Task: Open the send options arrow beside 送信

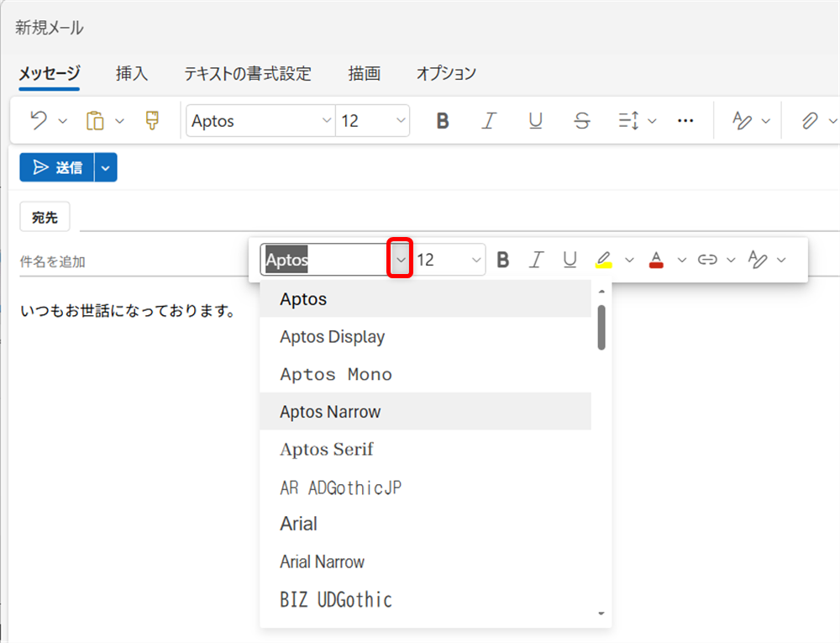Action: point(106,167)
